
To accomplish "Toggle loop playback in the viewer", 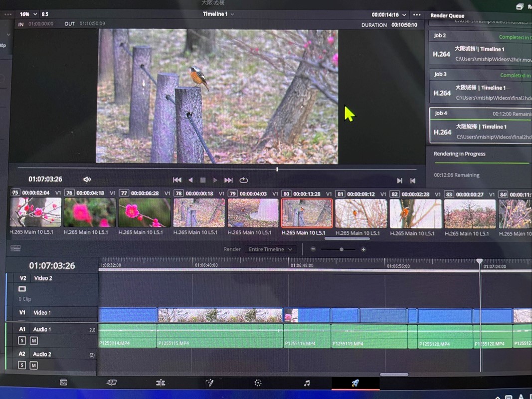I will (x=244, y=180).
